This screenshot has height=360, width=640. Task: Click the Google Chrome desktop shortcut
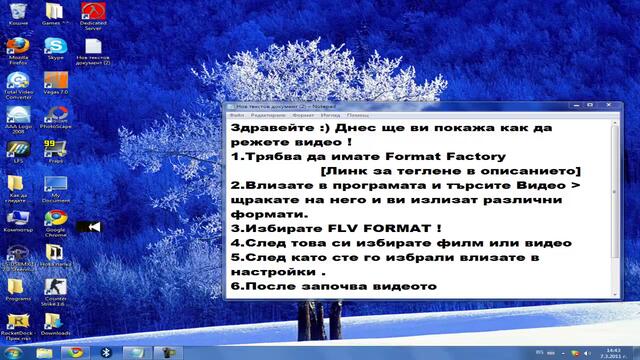coord(56,224)
